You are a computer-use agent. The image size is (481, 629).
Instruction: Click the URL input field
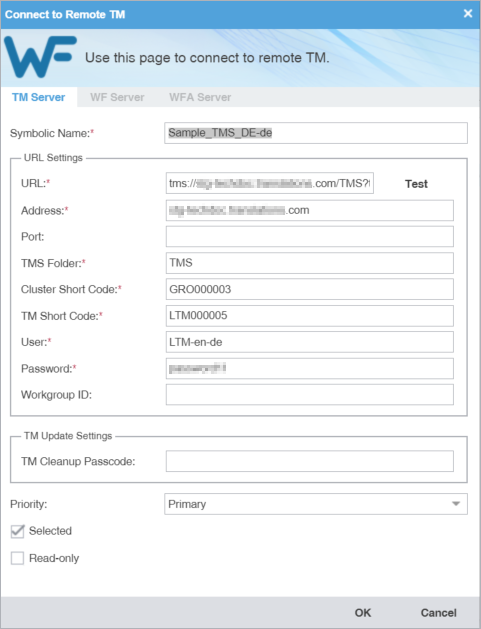point(270,183)
